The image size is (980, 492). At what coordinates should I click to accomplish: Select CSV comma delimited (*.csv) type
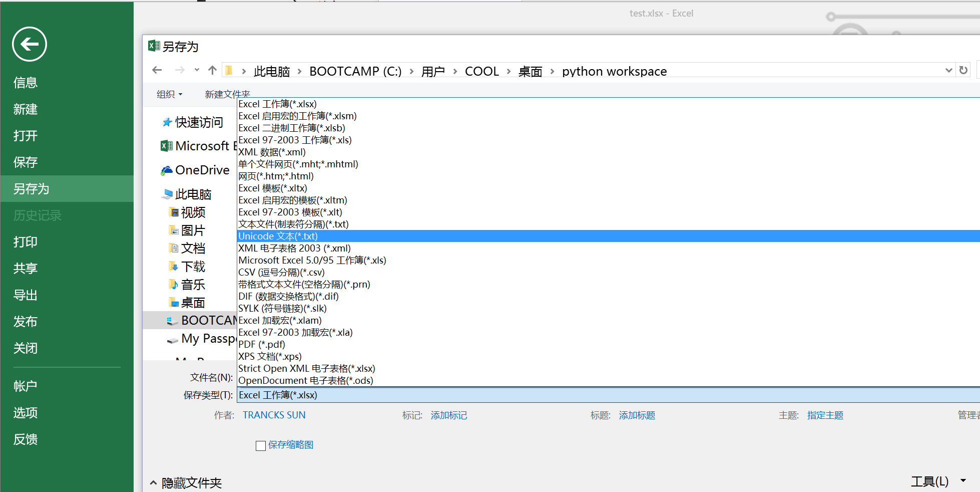pos(608,272)
